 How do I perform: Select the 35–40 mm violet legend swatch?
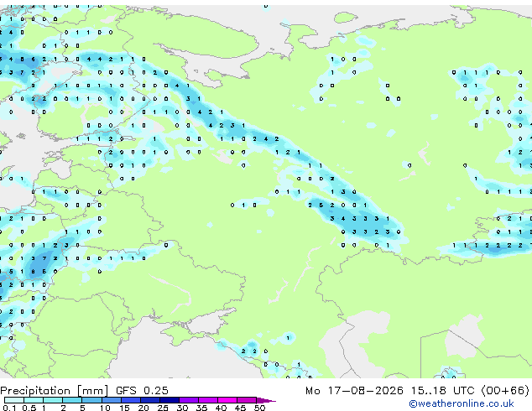208,400
